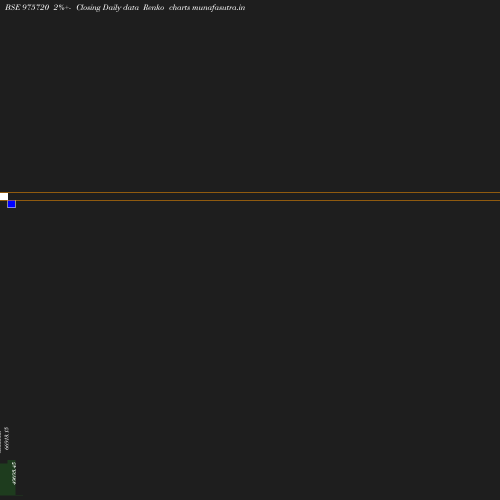Click the word Closing in title

tap(88, 7)
